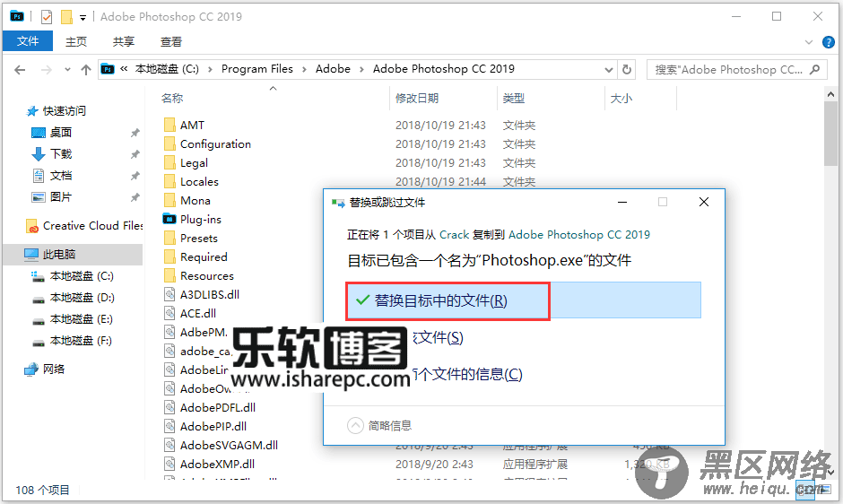Select the Presets folder
Screen dimensions: 843x504
pyautogui.click(x=198, y=238)
